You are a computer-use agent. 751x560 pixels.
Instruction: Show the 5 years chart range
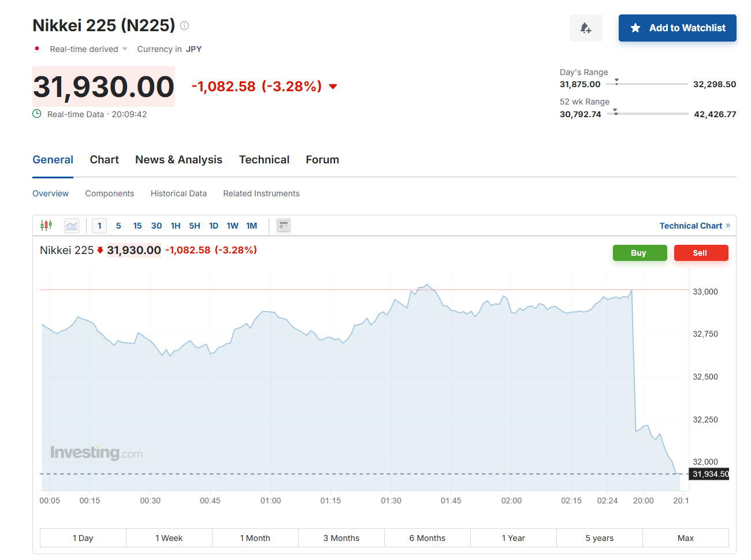tap(600, 537)
